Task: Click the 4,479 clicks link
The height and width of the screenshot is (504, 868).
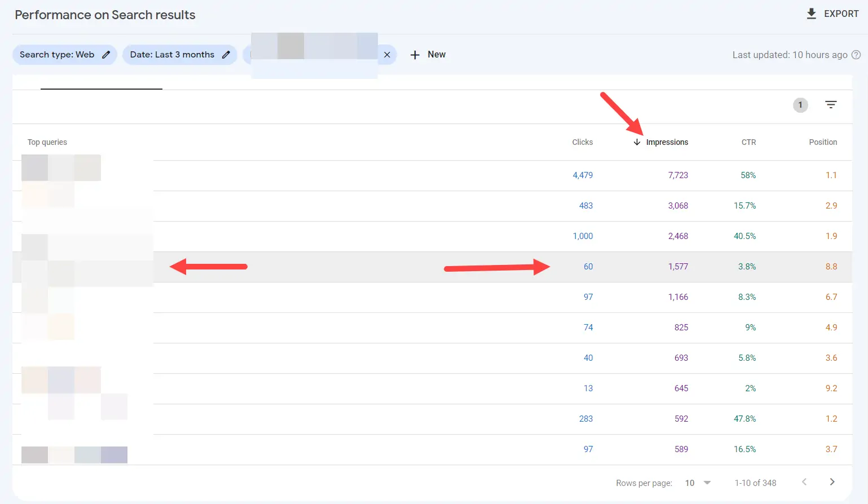Action: click(x=582, y=175)
